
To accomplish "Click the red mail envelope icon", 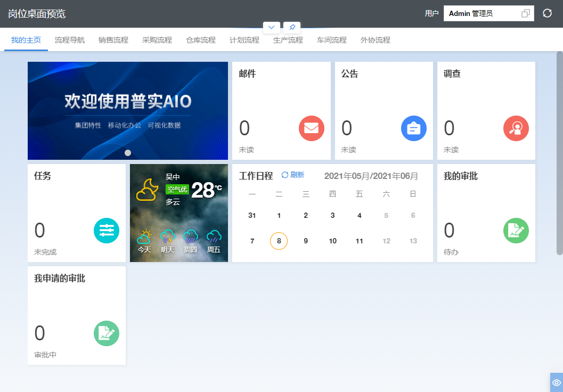I will (311, 128).
